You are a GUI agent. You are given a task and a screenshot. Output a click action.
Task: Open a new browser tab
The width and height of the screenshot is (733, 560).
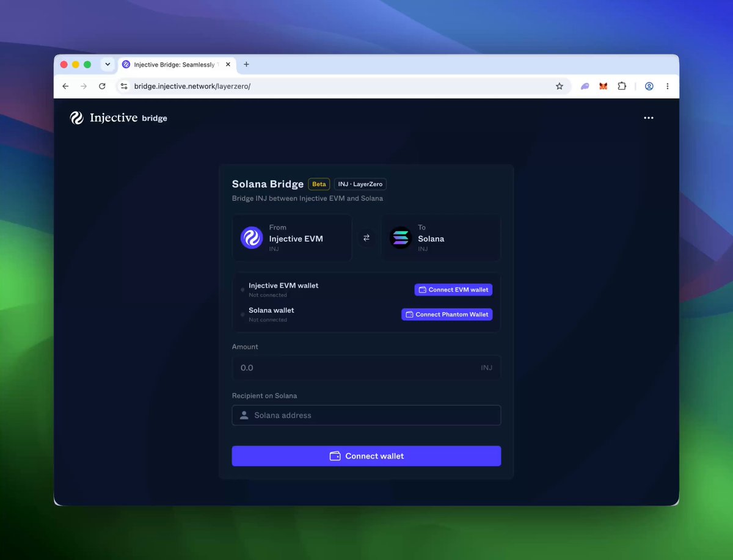(x=247, y=64)
